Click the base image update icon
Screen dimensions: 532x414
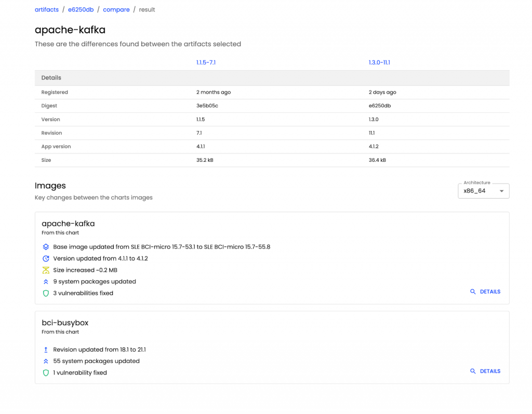click(x=46, y=247)
